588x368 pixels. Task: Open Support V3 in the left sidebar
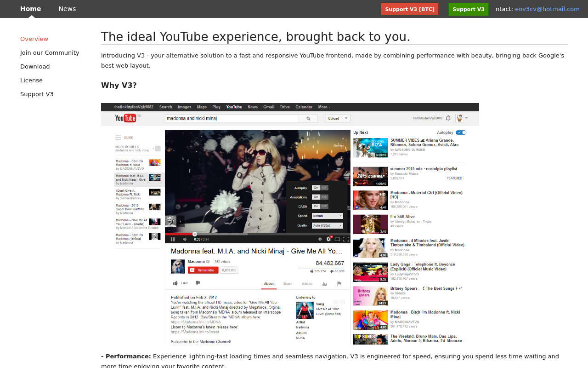(x=37, y=94)
